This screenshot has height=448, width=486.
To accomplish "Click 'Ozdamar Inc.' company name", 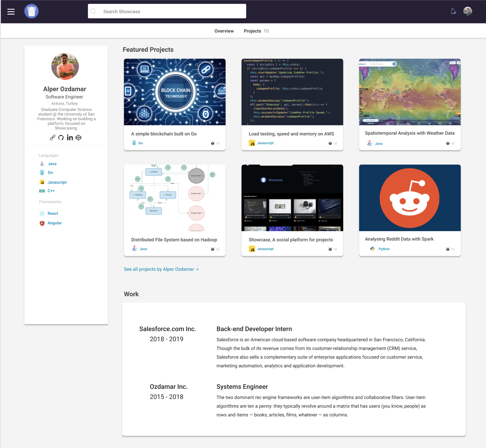I will [x=169, y=387].
